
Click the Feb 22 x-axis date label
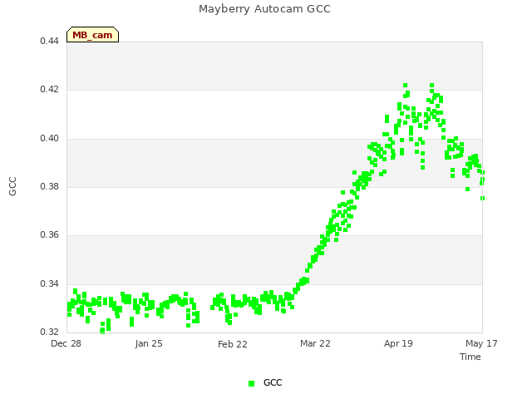pos(233,344)
